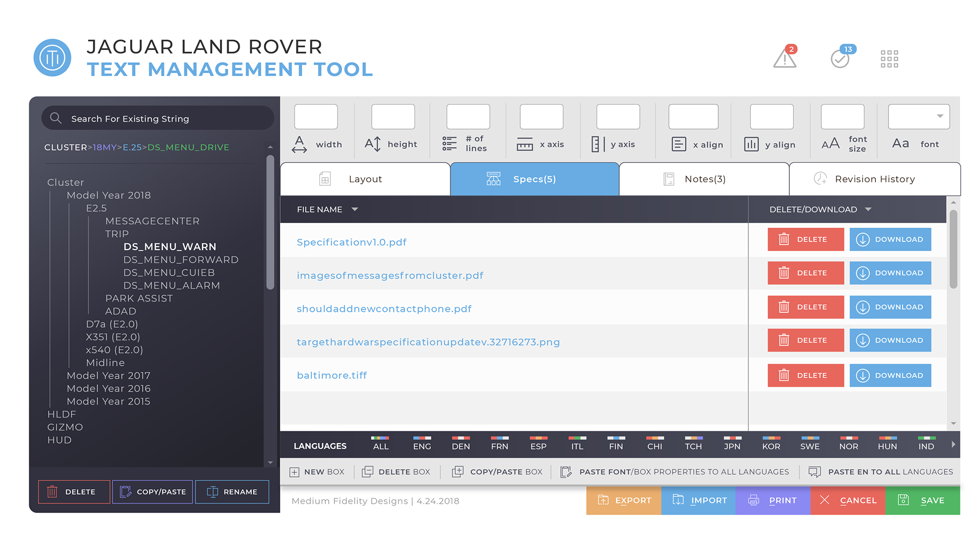Click the Text Management Tool circular logo
980x537 pixels.
coord(52,58)
